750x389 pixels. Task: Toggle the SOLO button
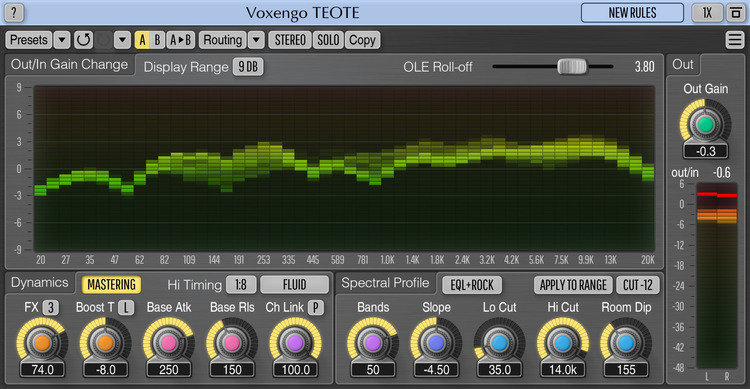tap(328, 40)
